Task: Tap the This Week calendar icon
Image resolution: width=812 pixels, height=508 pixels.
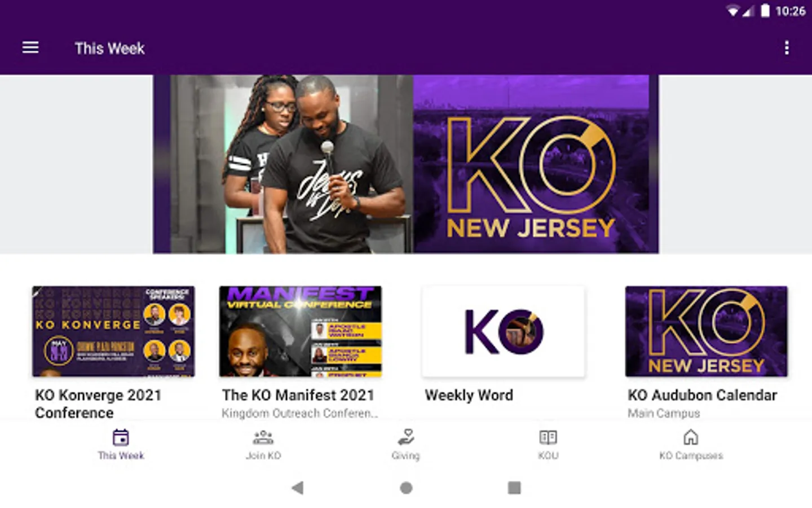Action: pos(121,437)
